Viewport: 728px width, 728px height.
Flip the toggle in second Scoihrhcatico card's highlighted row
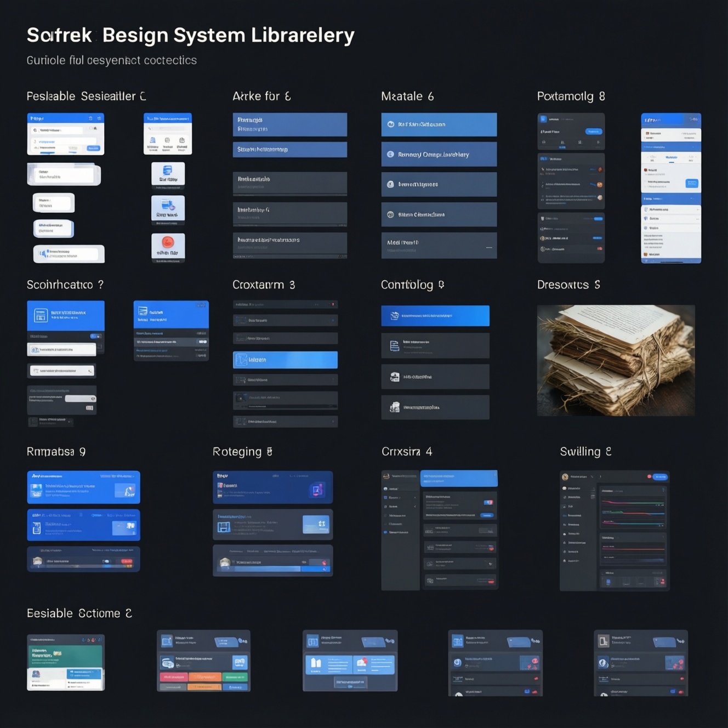click(x=202, y=342)
